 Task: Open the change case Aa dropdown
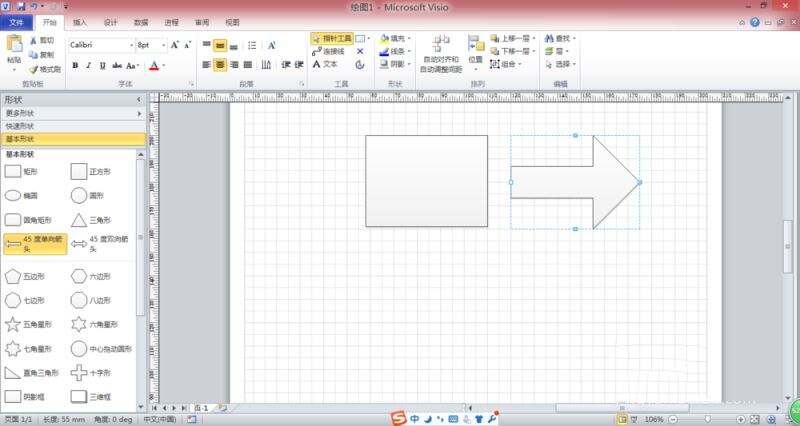tap(132, 66)
